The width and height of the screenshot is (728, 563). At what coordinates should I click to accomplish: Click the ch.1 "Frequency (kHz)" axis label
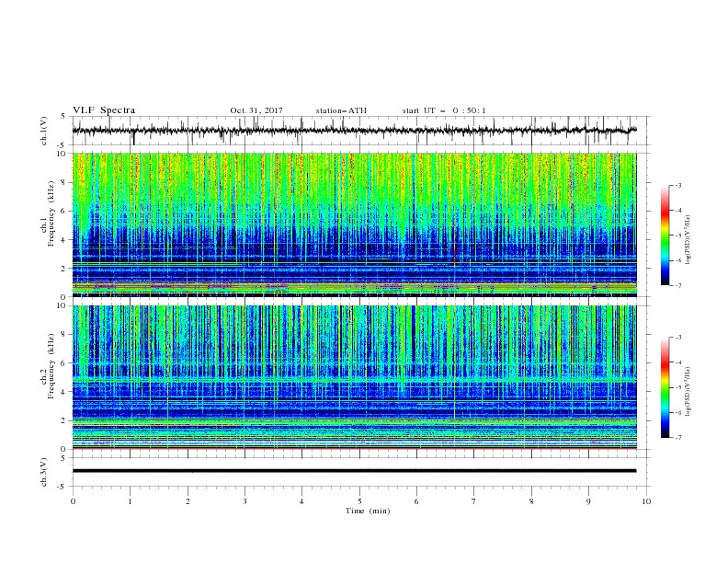tap(51, 214)
